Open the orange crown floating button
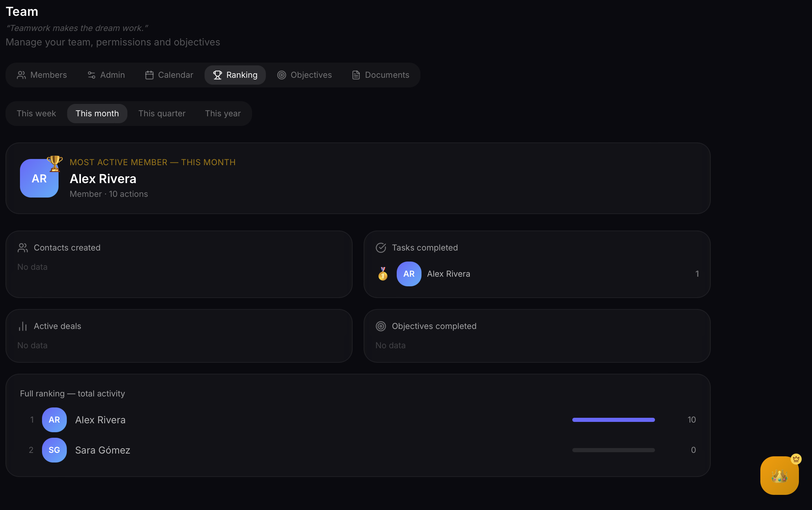Viewport: 812px width, 510px height. pyautogui.click(x=780, y=476)
